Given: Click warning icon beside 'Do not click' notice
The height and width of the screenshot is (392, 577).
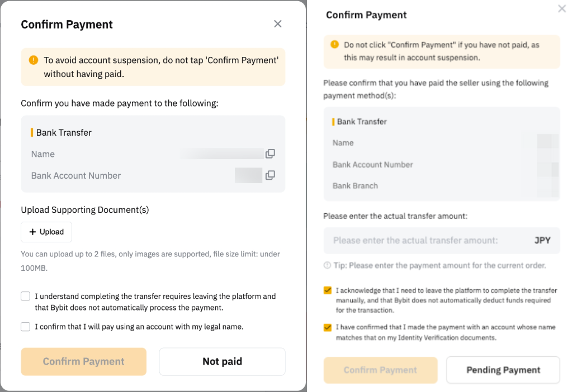Looking at the screenshot, I should 334,45.
